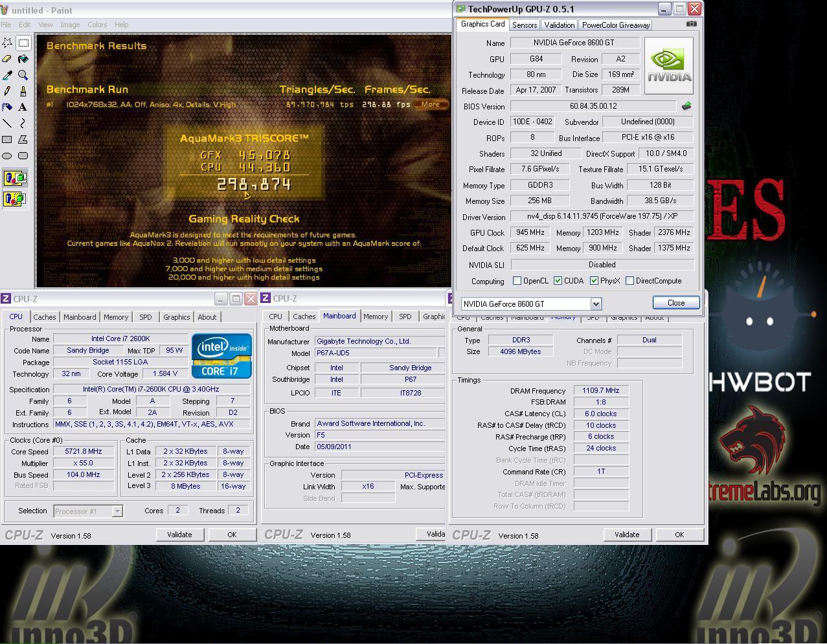The height and width of the screenshot is (644, 827).
Task: Click OK in the left CPU-Z window
Action: pos(232,535)
